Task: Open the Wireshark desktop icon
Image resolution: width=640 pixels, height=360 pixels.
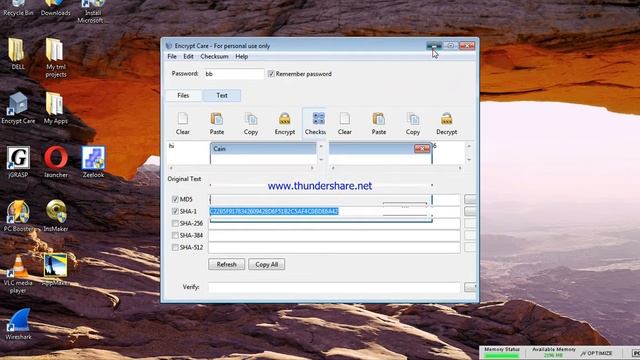Action: pos(18,324)
